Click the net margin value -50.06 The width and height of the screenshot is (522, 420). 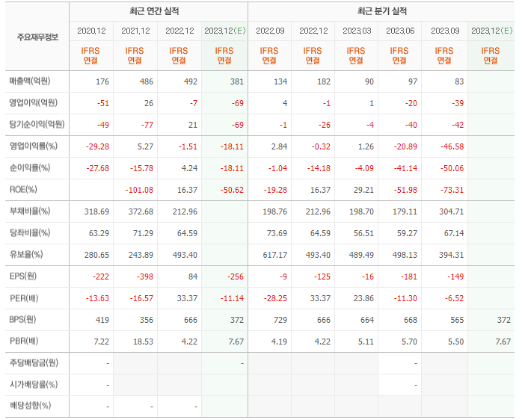(x=452, y=168)
